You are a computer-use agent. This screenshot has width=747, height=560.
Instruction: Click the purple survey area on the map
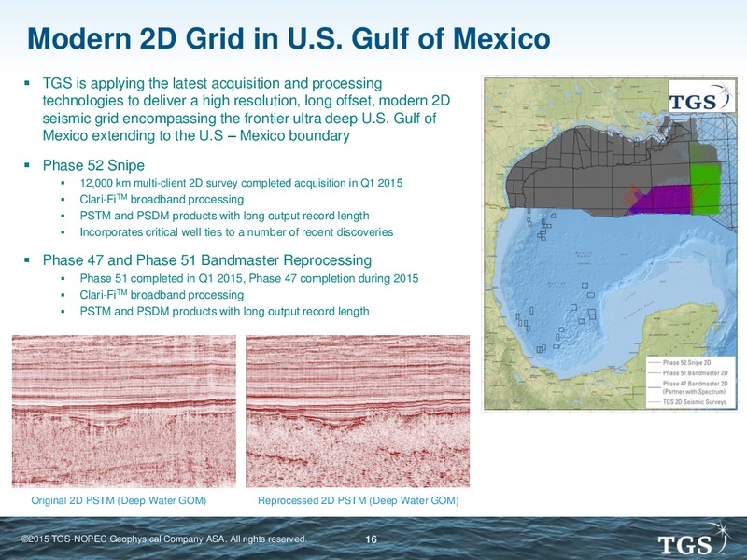tap(667, 200)
